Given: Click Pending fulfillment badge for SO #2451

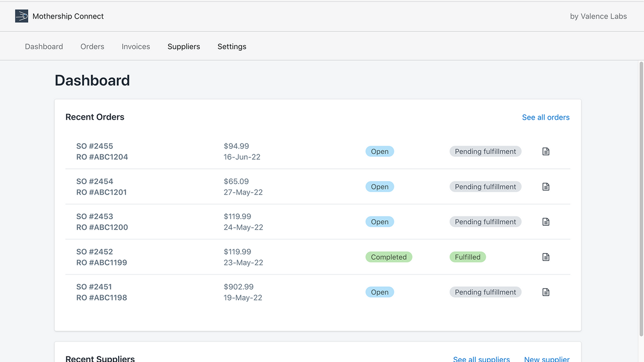Looking at the screenshot, I should point(486,292).
